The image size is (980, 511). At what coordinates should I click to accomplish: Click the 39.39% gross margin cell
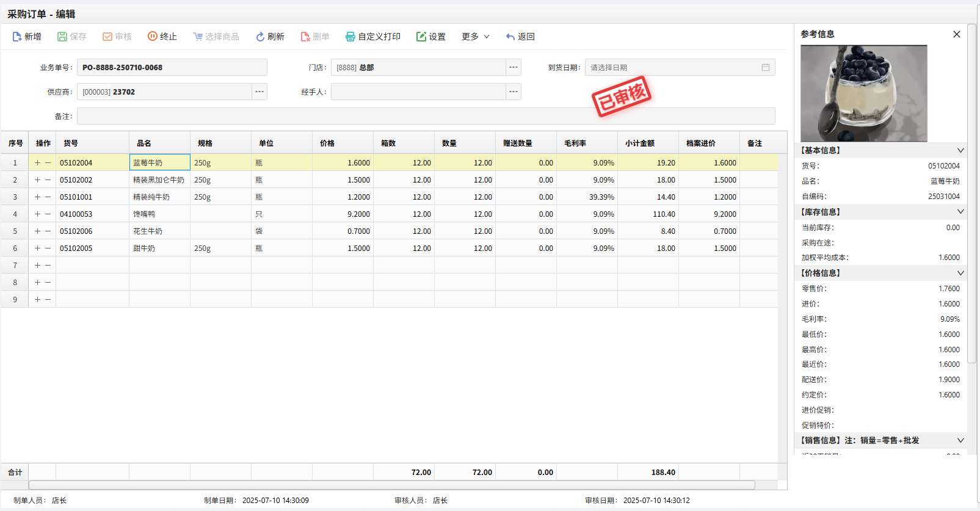pyautogui.click(x=587, y=197)
